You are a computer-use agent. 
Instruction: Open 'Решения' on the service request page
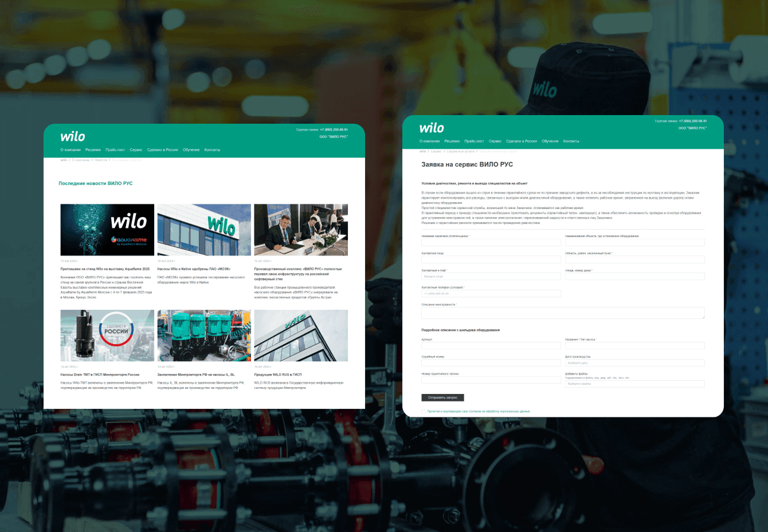pyautogui.click(x=452, y=141)
